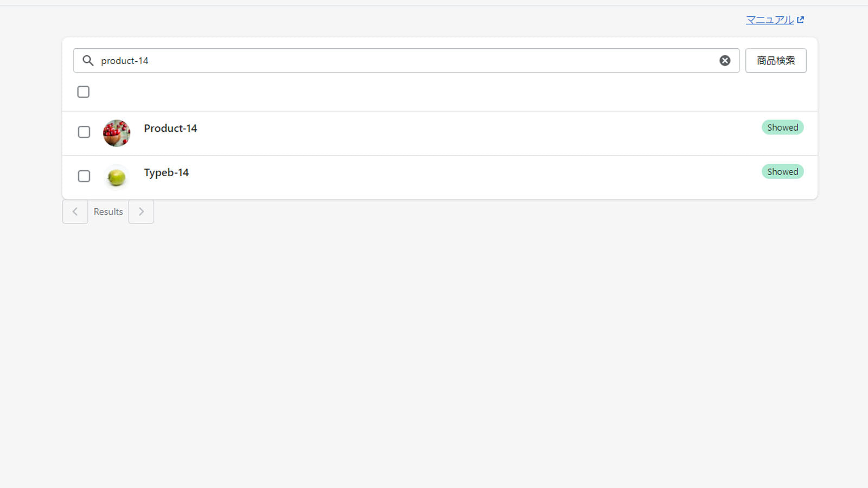Click Showed badge for Typeb-14
The image size is (868, 488).
point(782,172)
